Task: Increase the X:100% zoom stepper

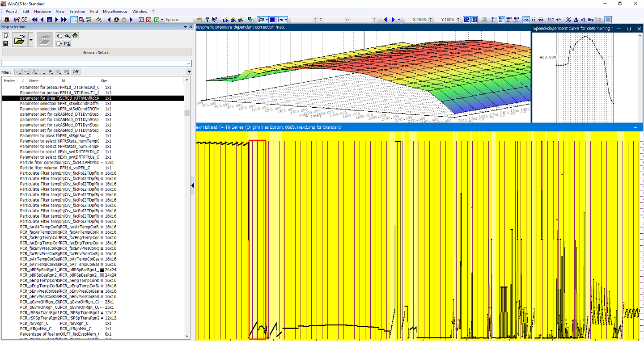Action: (431, 18)
